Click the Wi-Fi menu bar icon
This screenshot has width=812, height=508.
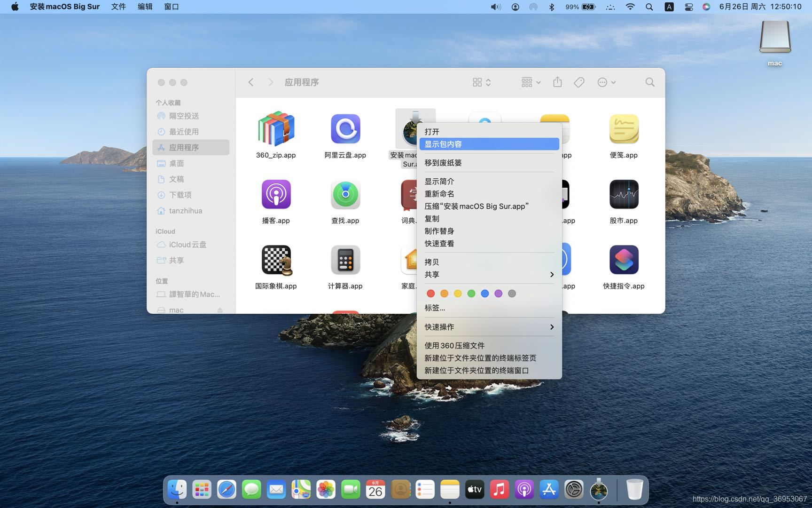pos(631,7)
